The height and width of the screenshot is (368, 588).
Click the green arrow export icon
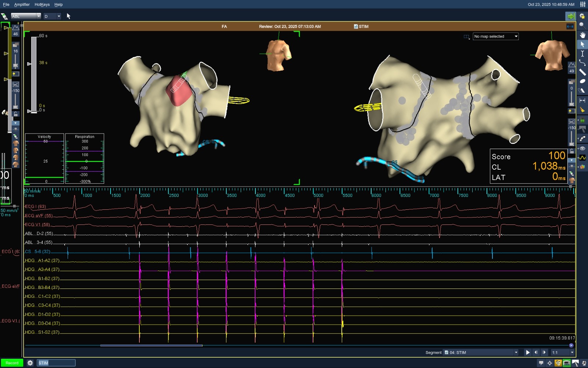570,16
